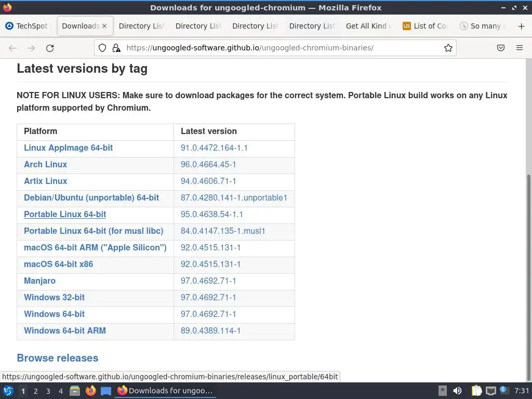The height and width of the screenshot is (399, 532).
Task: Open Portable Linux 64-bit musl libc link
Action: pos(94,231)
